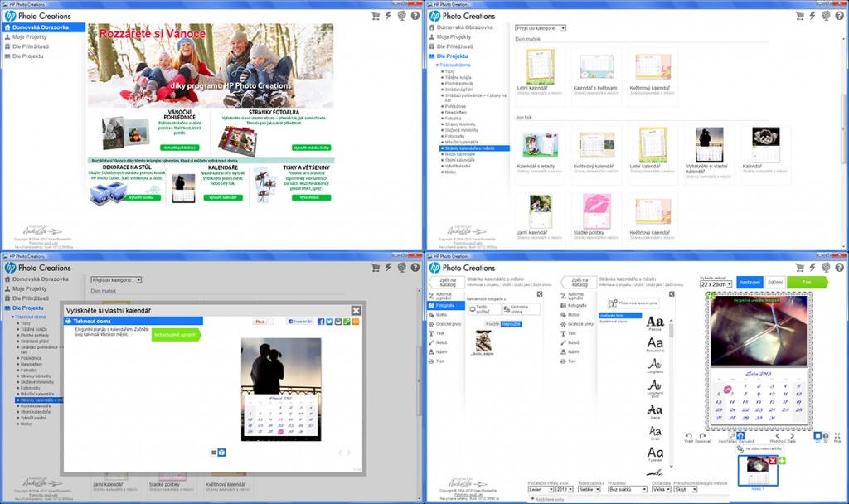Switch the editor preview to 3D view

pyautogui.click(x=826, y=436)
